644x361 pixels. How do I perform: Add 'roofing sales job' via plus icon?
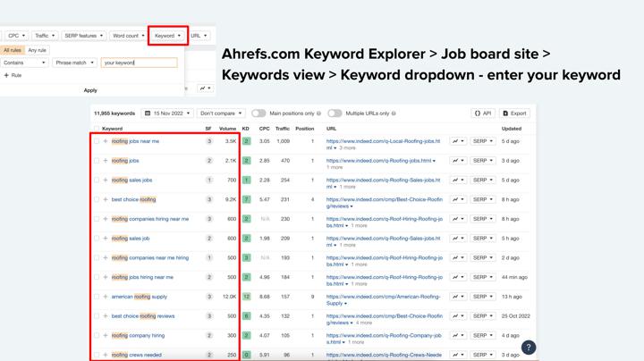106,239
